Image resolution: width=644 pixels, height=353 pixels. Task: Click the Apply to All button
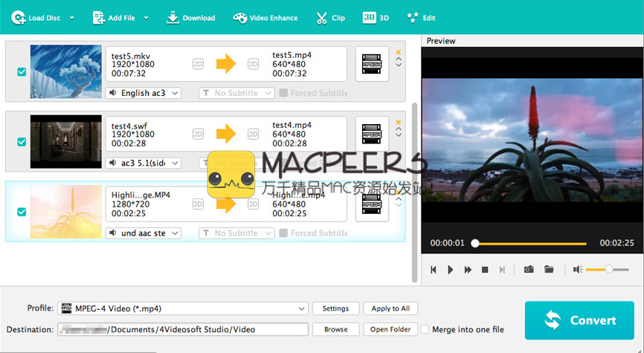pyautogui.click(x=390, y=308)
